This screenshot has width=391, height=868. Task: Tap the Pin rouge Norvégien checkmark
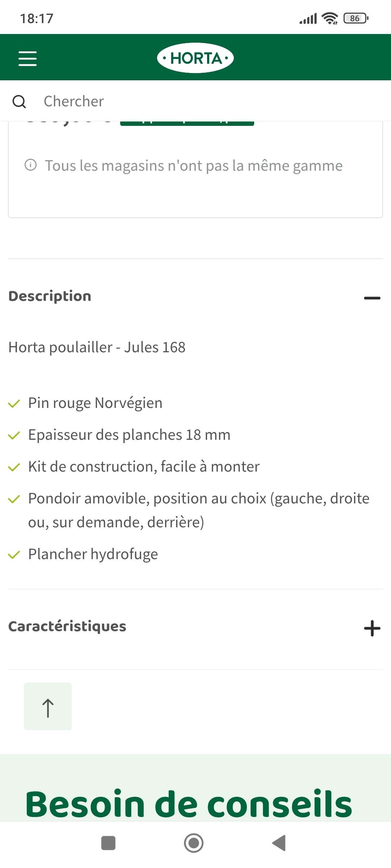(x=14, y=404)
